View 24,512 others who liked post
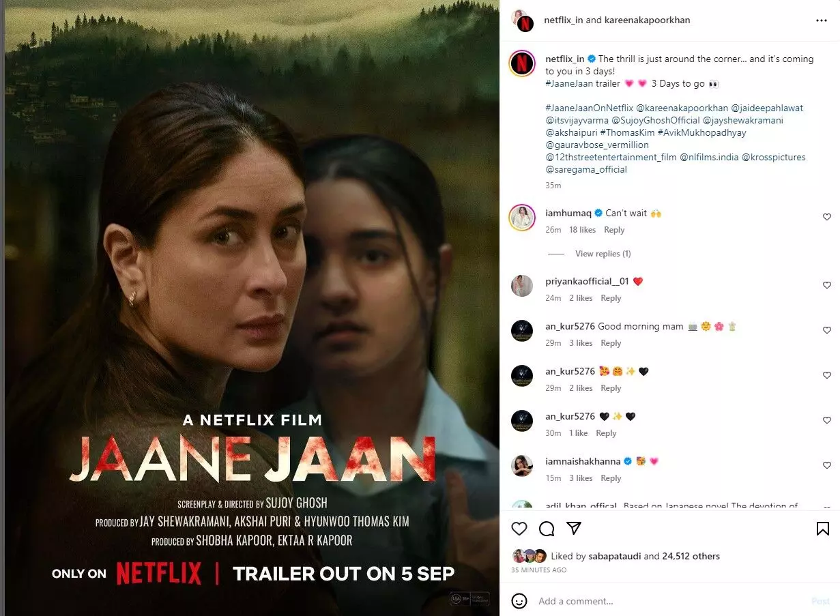The image size is (840, 616). (691, 556)
